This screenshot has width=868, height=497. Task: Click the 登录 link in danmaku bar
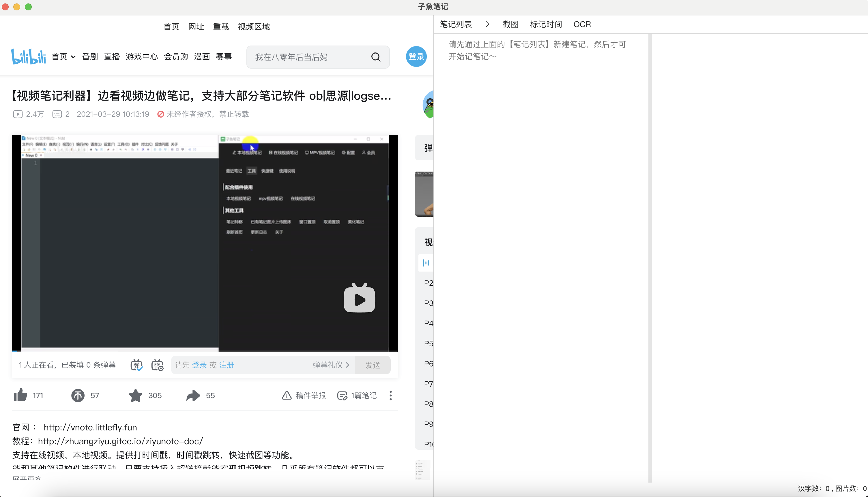tap(199, 365)
